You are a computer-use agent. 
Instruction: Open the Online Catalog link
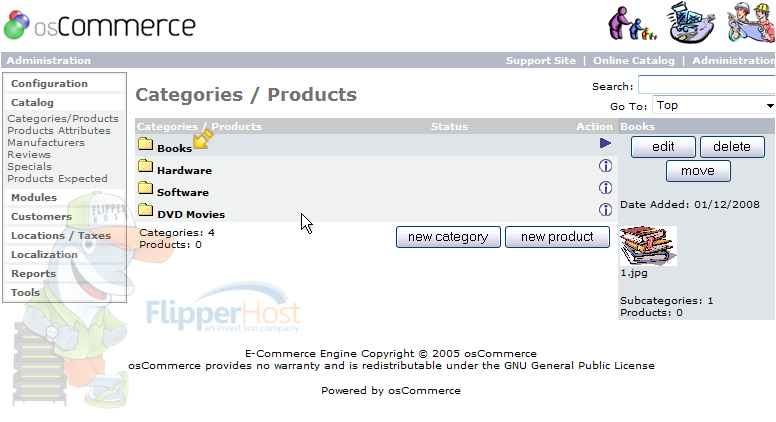(633, 60)
